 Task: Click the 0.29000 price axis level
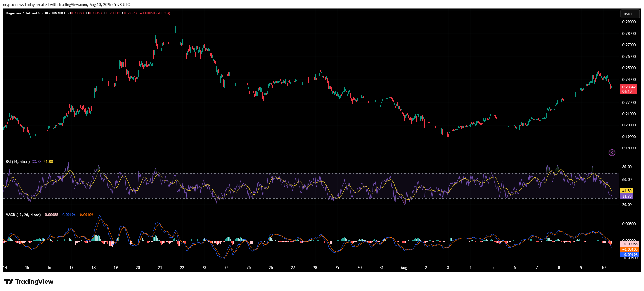pyautogui.click(x=629, y=22)
